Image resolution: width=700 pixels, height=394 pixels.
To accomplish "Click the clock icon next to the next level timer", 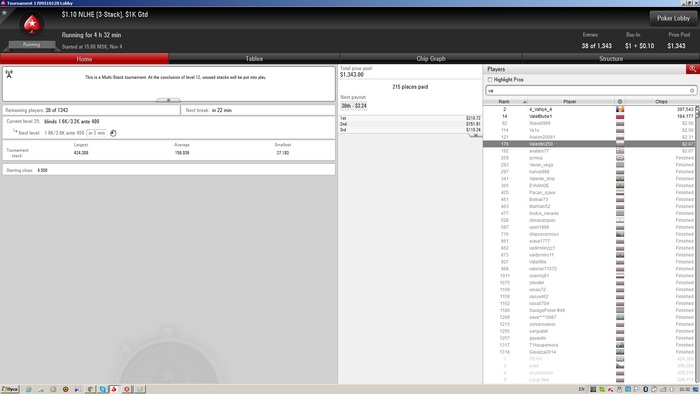I will (113, 133).
